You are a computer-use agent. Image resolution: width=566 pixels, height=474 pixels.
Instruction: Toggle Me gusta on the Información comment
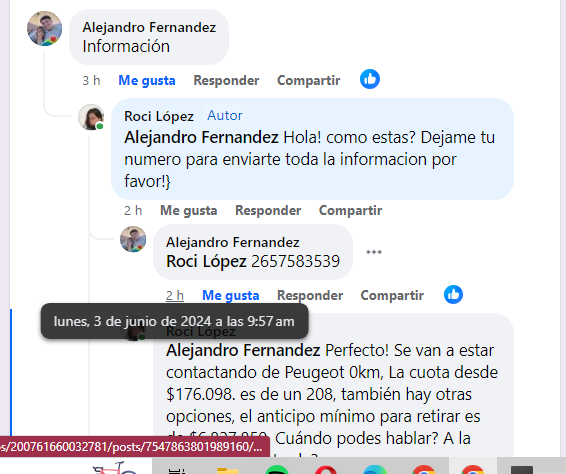click(147, 80)
